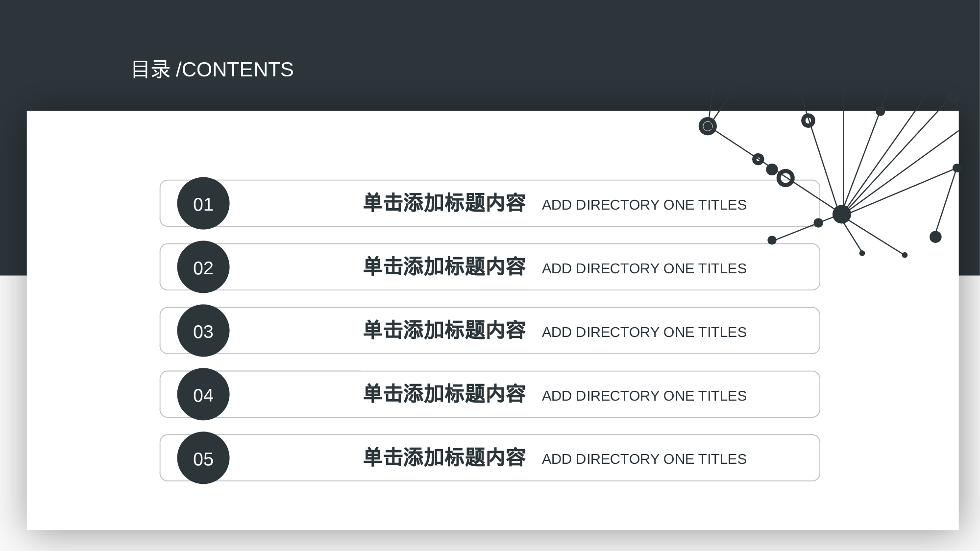The width and height of the screenshot is (980, 551).
Task: Click the Chinese title text in row 02
Action: (444, 267)
